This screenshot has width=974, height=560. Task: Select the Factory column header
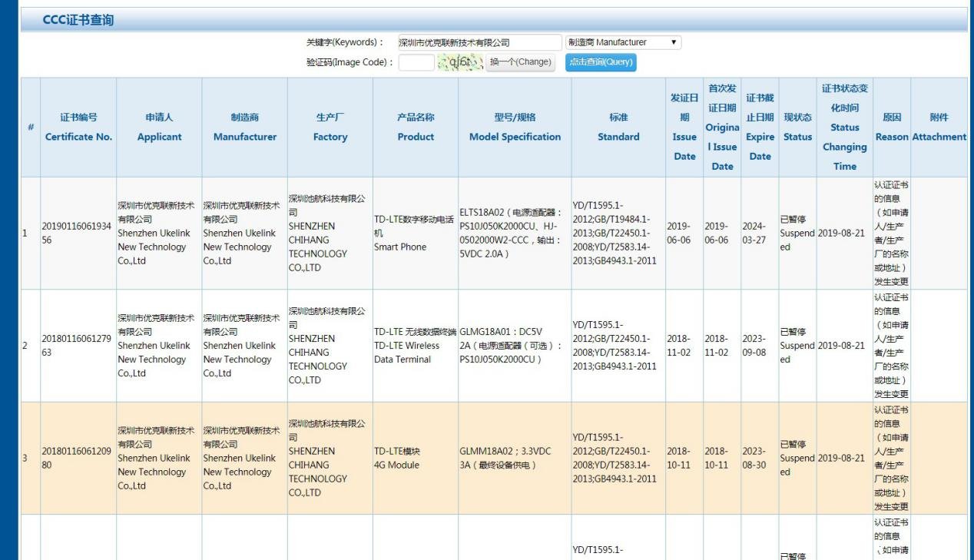330,128
